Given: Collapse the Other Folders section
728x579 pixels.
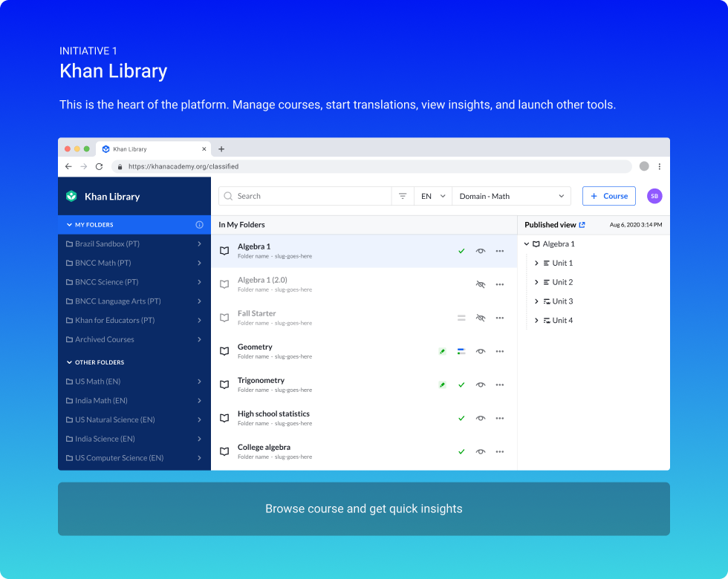Looking at the screenshot, I should click(69, 362).
